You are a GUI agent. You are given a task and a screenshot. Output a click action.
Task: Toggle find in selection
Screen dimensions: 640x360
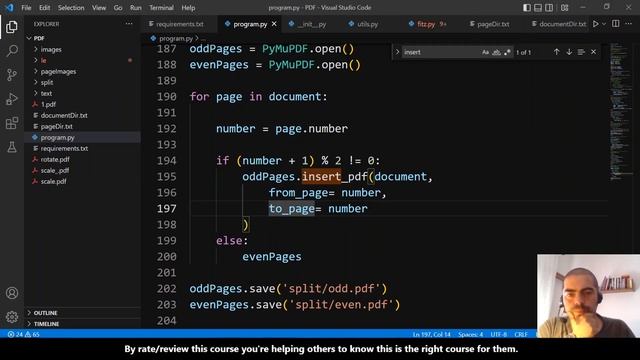[581, 52]
